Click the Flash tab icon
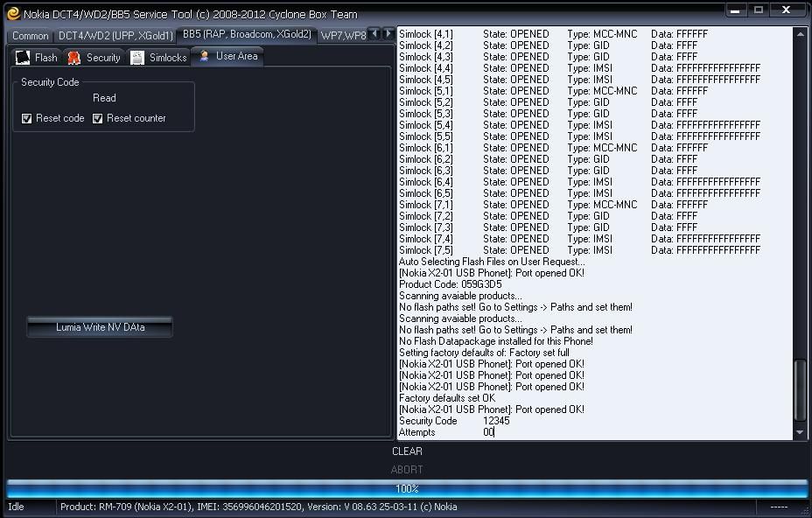The width and height of the screenshot is (812, 518). (x=23, y=58)
